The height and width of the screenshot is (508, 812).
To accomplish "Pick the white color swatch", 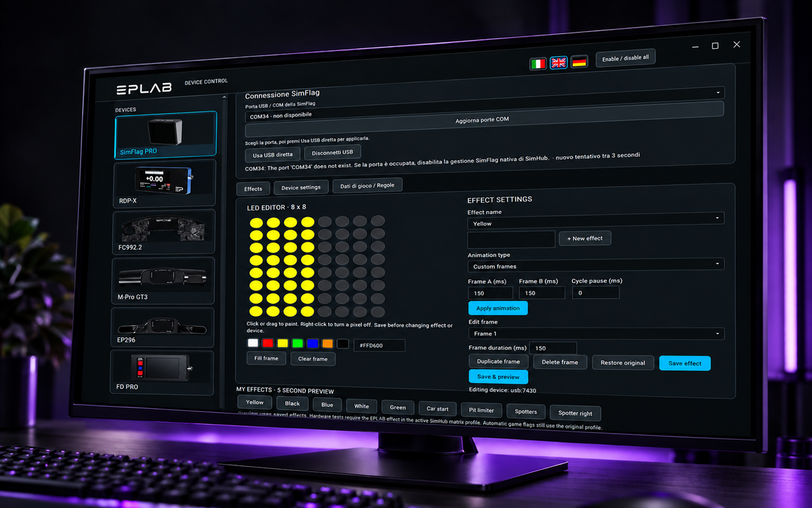I will pyautogui.click(x=252, y=344).
